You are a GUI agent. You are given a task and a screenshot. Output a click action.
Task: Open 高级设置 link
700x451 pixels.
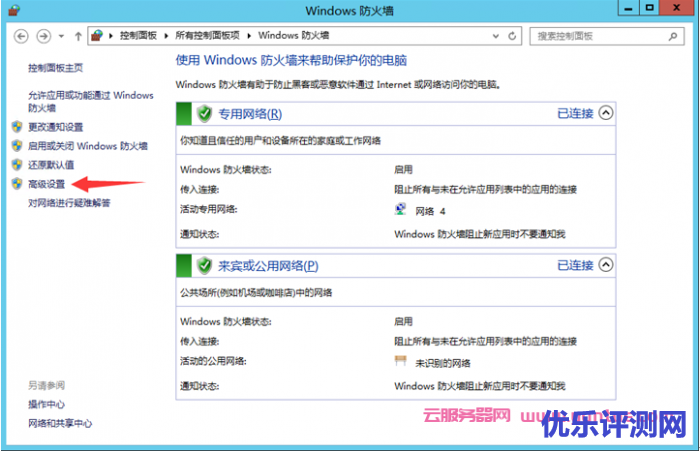point(46,184)
